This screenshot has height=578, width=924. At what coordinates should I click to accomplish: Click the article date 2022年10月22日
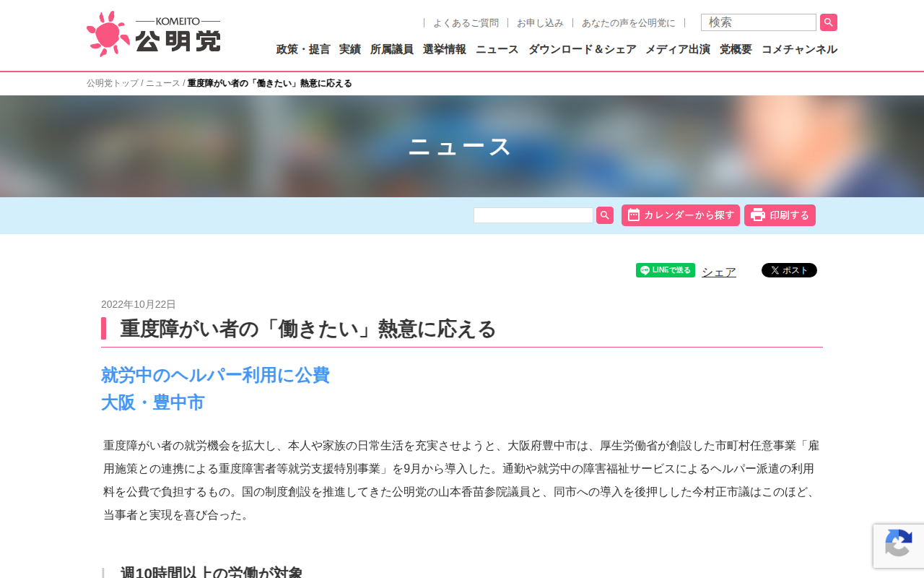(x=139, y=304)
